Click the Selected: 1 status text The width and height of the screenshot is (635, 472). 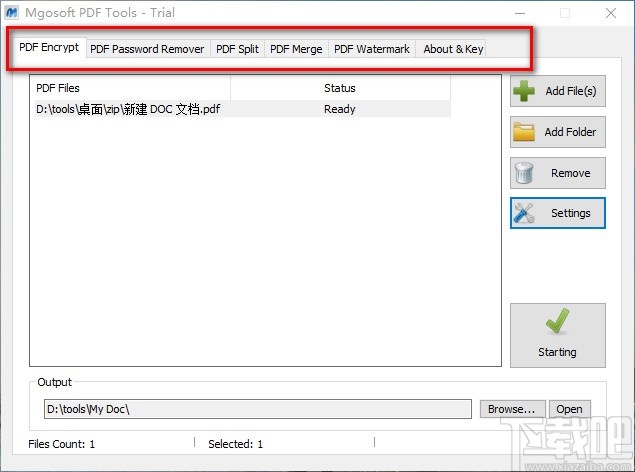click(235, 444)
